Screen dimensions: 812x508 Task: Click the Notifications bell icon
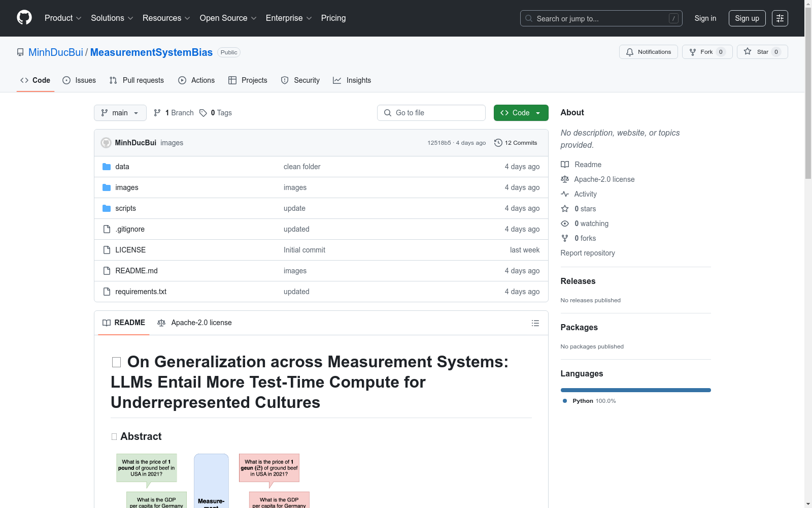click(x=630, y=52)
